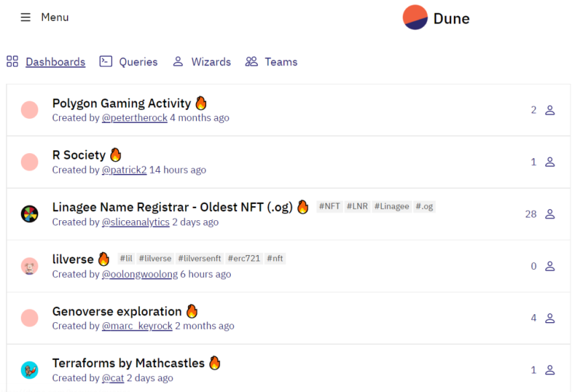
Task: Visit @marc_keyrock profile
Action: coord(137,326)
